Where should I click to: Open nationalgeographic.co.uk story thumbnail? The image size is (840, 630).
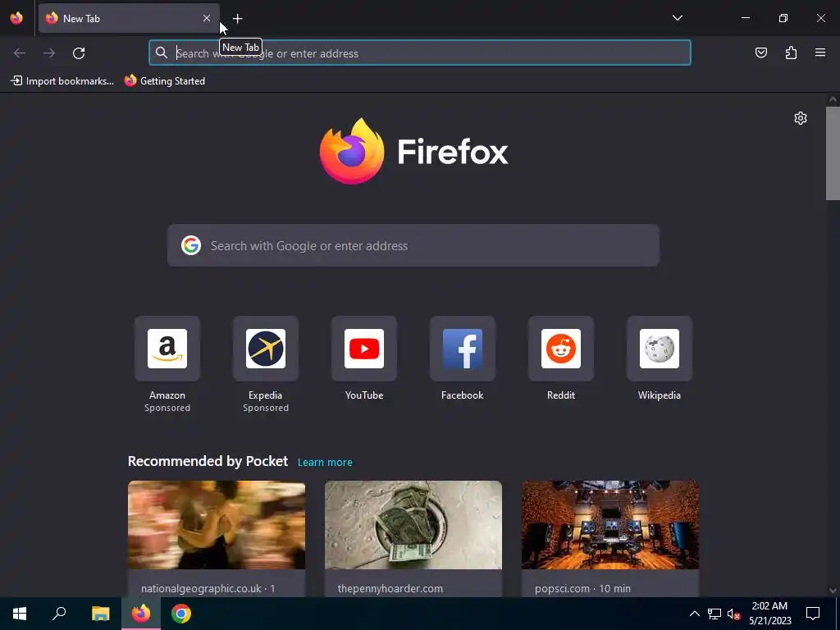point(217,525)
